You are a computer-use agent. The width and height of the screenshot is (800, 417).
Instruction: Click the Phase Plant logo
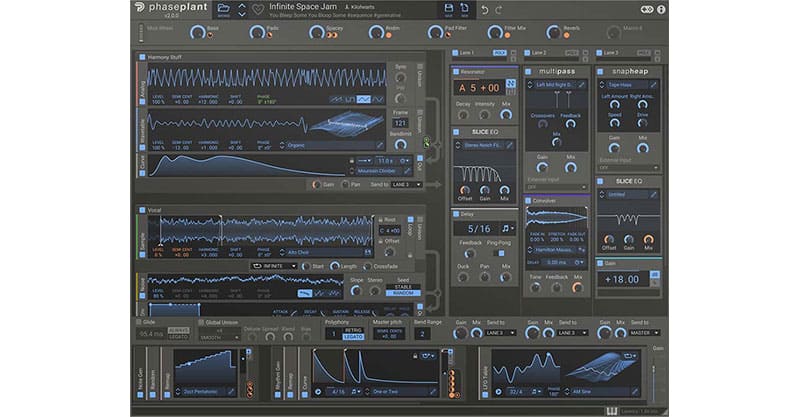point(171,7)
